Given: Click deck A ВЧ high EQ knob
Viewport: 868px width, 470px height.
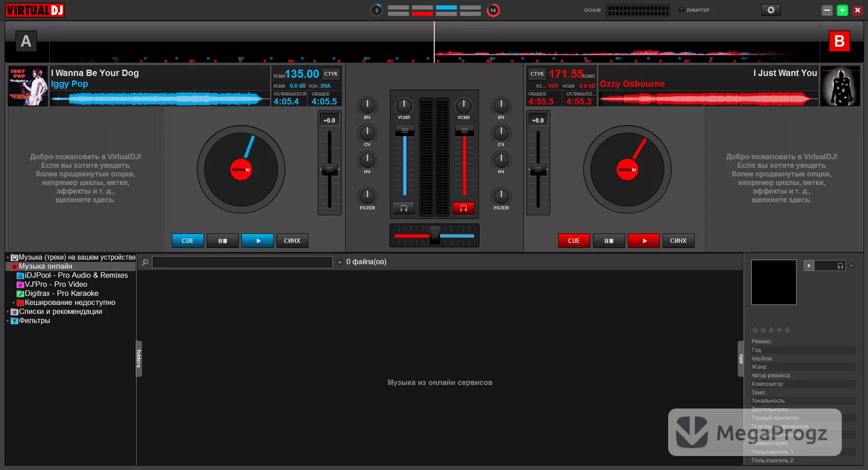Looking at the screenshot, I should tap(367, 106).
